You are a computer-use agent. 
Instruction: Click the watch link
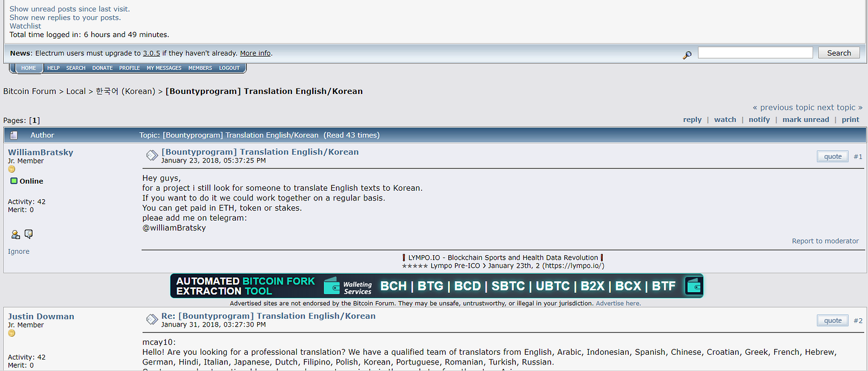pyautogui.click(x=725, y=120)
